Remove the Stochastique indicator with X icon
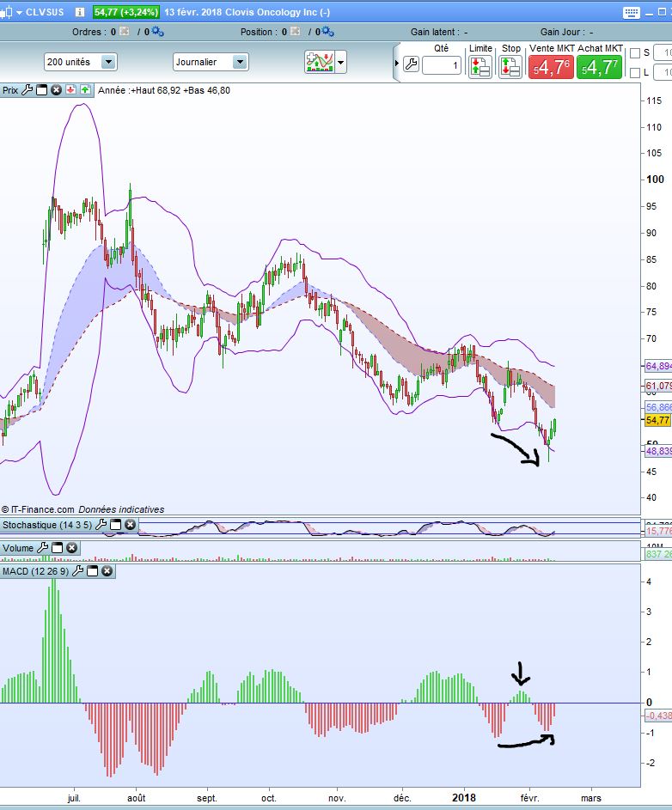This screenshot has width=672, height=810. coord(131,525)
